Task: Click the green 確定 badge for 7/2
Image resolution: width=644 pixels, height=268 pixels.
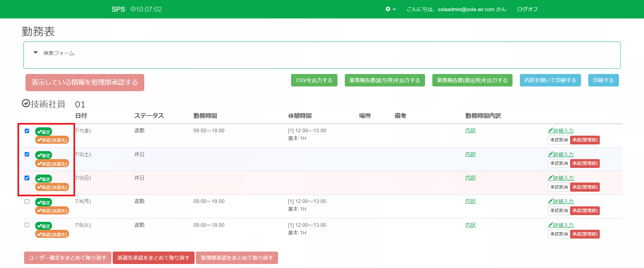Action: click(44, 155)
